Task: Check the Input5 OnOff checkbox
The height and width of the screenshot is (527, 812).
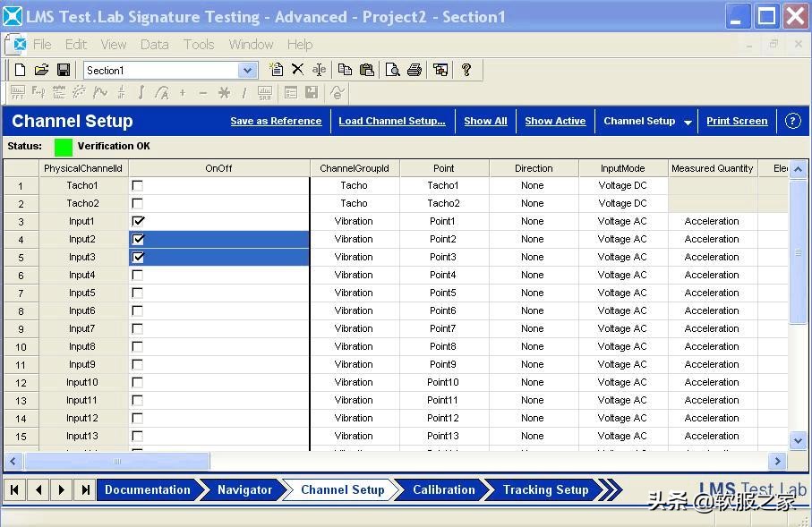Action: coord(137,293)
